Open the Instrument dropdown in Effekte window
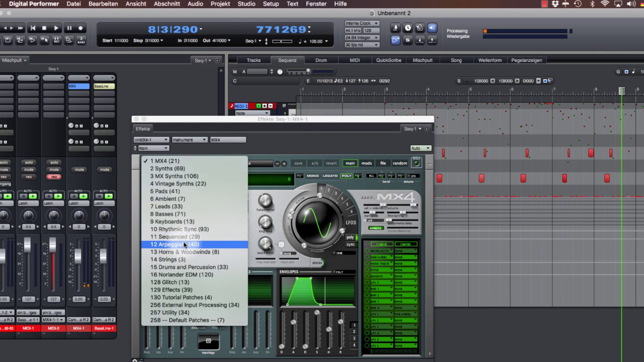This screenshot has width=644, height=362. pyautogui.click(x=189, y=140)
